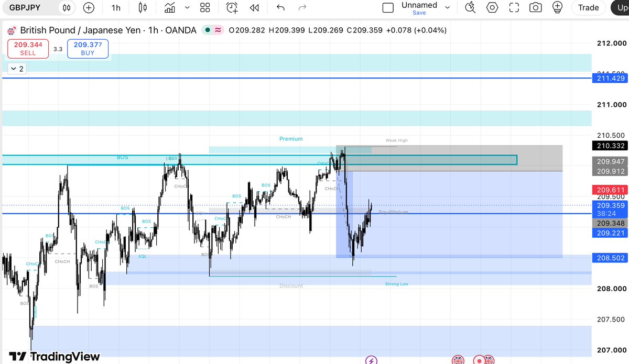The height and width of the screenshot is (364, 629).
Task: Open the ideas lightbulb icon
Action: point(558,7)
